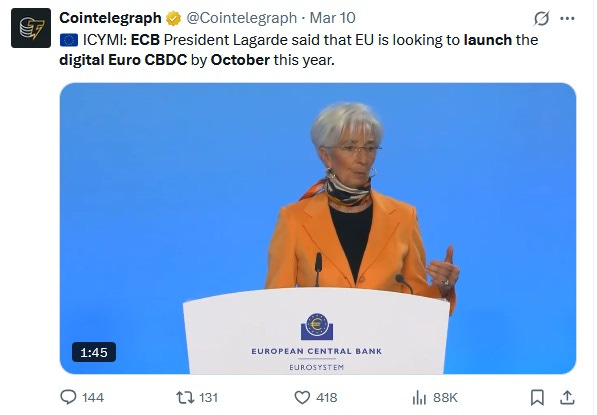Image resolution: width=597 pixels, height=415 pixels.
Task: Click the 1:45 video duration badge
Action: [94, 352]
